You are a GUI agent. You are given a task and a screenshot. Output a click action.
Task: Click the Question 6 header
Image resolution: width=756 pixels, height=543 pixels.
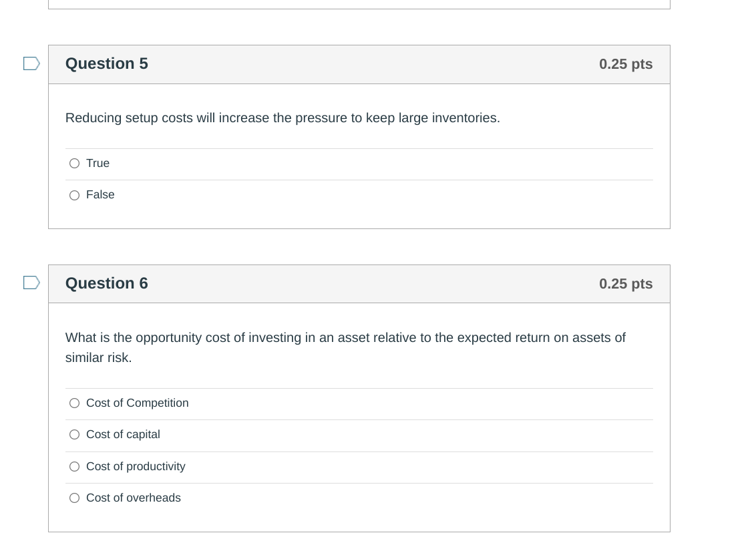point(106,283)
